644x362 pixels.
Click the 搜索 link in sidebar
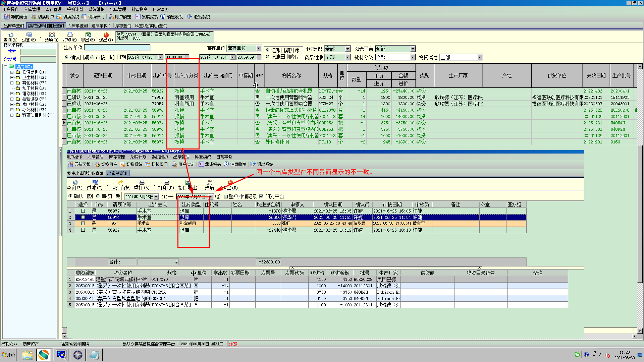12,52
